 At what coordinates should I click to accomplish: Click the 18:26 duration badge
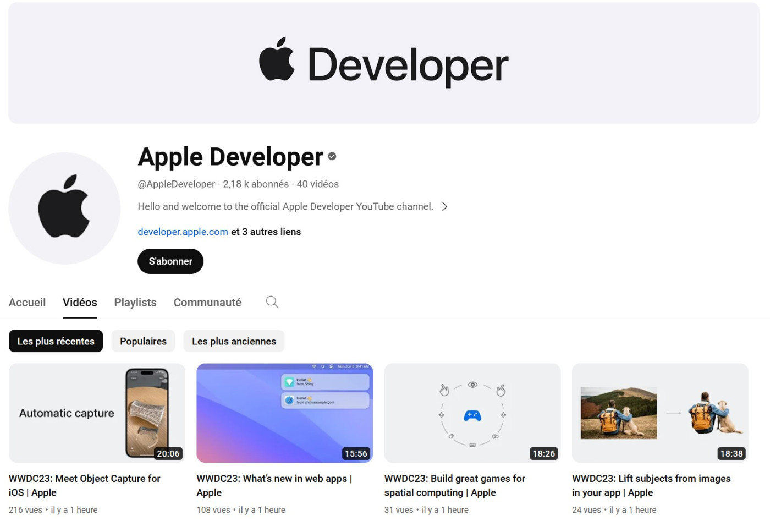pyautogui.click(x=543, y=454)
